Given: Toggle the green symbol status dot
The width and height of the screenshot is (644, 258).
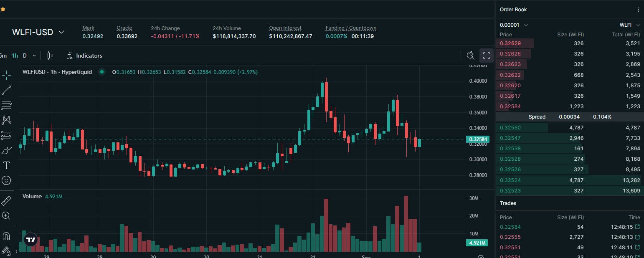Looking at the screenshot, I should click(x=101, y=72).
